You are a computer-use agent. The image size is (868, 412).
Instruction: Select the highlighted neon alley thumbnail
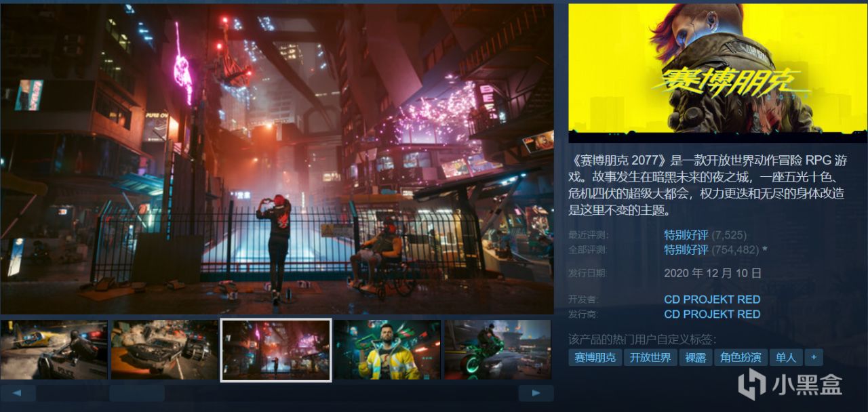pyautogui.click(x=276, y=350)
